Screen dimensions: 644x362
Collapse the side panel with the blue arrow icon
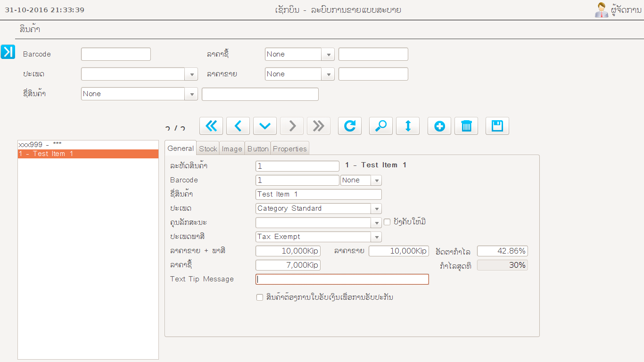8,52
